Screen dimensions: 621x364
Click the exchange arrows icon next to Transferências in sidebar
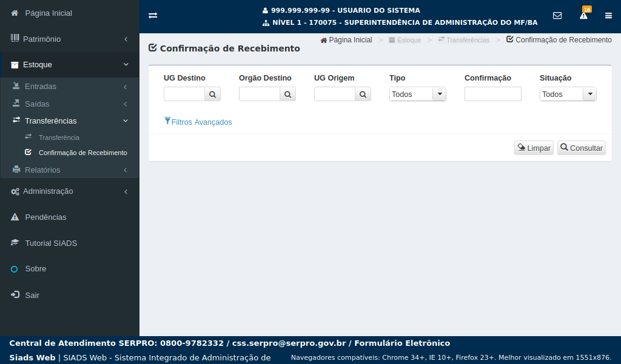(16, 120)
